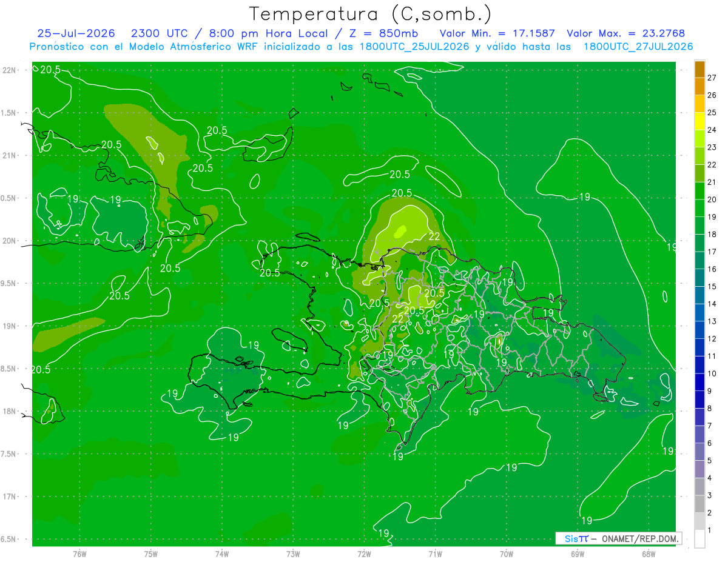Click the '75W' longitude axis label
The height and width of the screenshot is (562, 728).
pos(151,554)
